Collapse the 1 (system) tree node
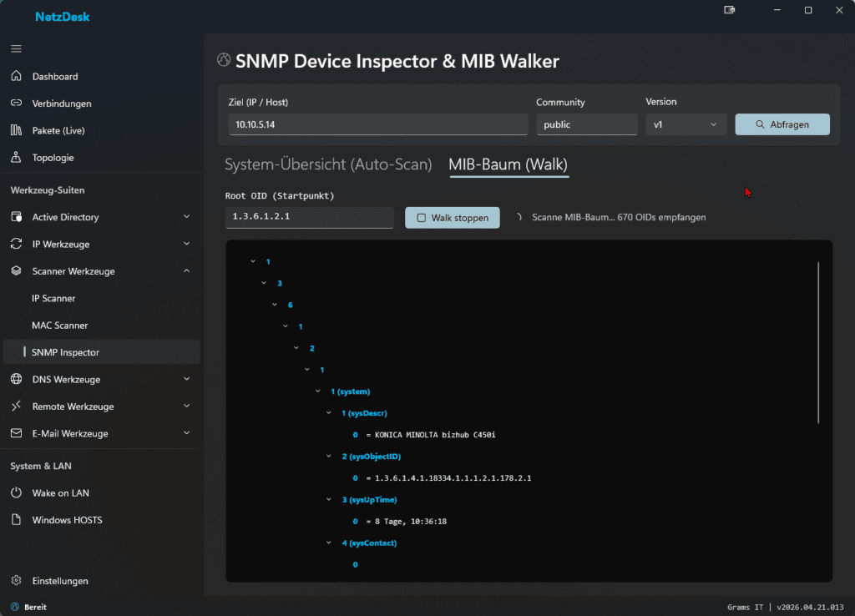Viewport: 855px width, 616px height. pyautogui.click(x=317, y=391)
